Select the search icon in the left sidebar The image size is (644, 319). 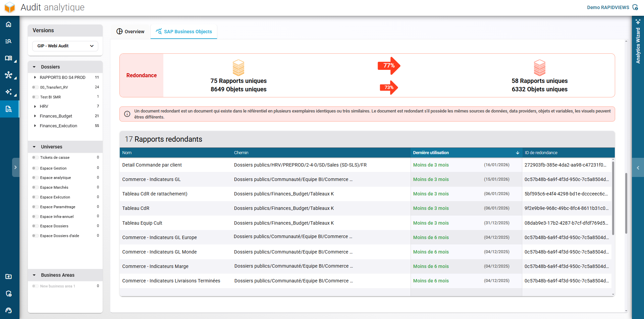(9, 41)
